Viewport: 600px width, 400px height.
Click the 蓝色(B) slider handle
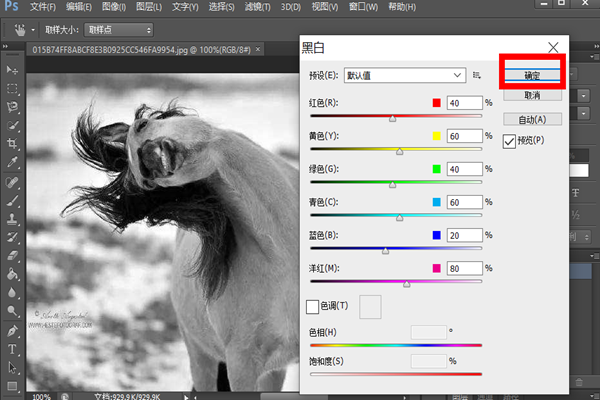coord(385,251)
